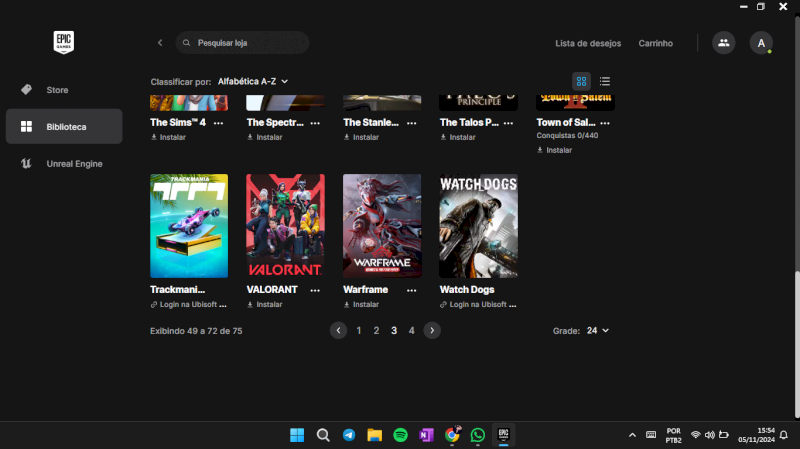Open the Grade 24 dropdown
This screenshot has width=800, height=449.
coord(598,330)
